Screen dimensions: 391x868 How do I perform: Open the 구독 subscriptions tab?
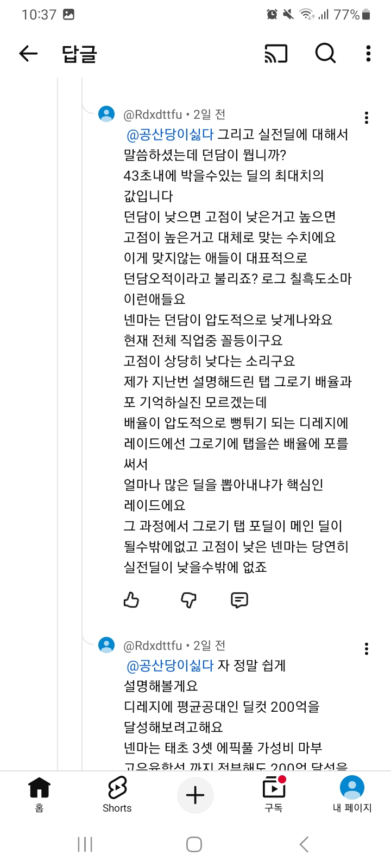(x=274, y=794)
